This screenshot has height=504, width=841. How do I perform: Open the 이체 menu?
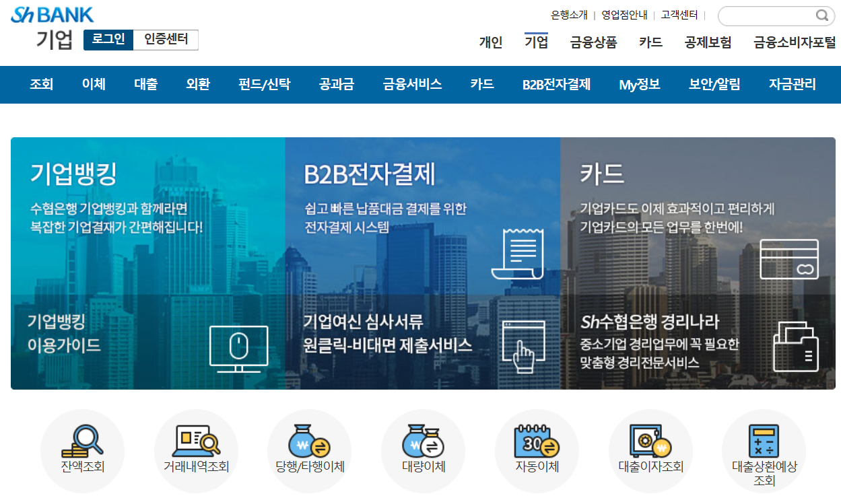(94, 84)
